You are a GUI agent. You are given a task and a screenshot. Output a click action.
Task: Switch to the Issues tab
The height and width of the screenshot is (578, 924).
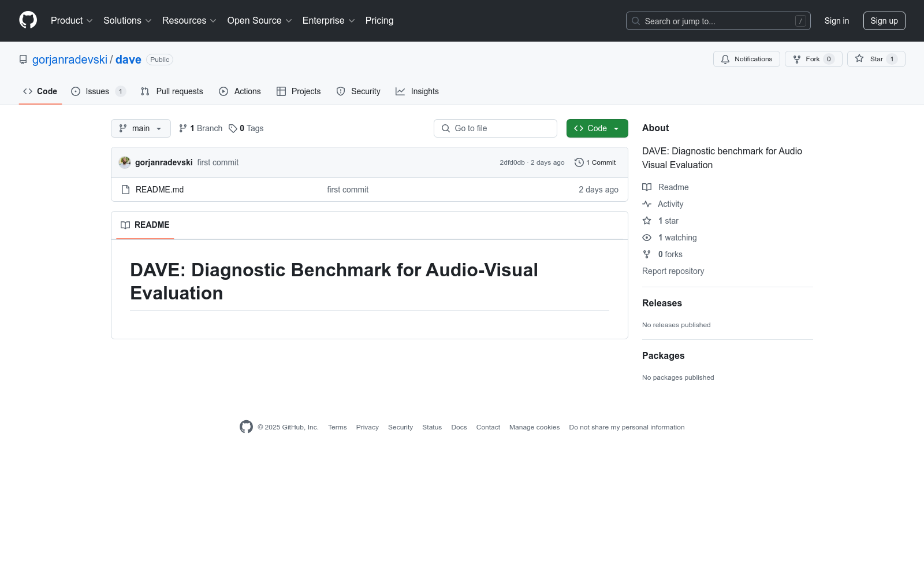click(x=98, y=91)
